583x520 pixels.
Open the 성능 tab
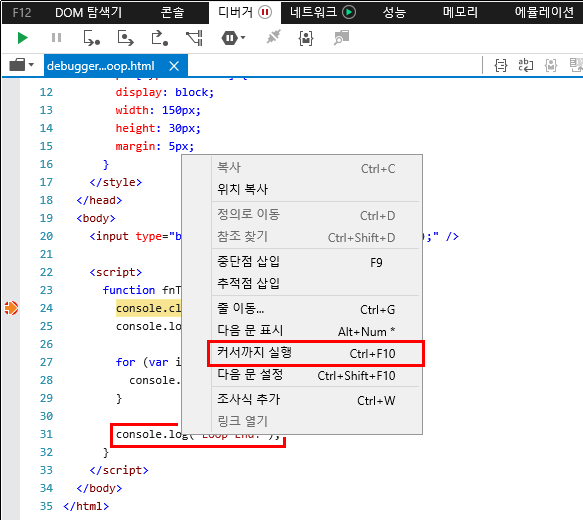394,13
